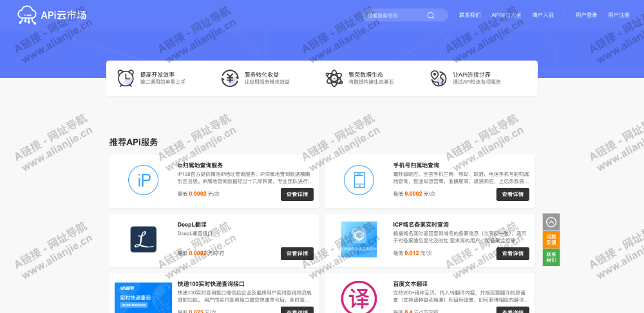
Task: Click the atom icon for 繁荣数据生态
Action: (x=334, y=78)
